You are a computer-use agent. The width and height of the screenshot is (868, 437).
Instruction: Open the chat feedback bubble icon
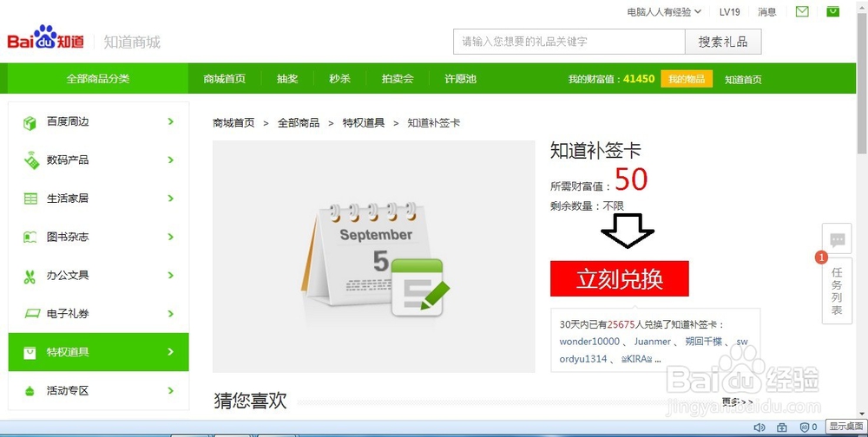pyautogui.click(x=837, y=239)
